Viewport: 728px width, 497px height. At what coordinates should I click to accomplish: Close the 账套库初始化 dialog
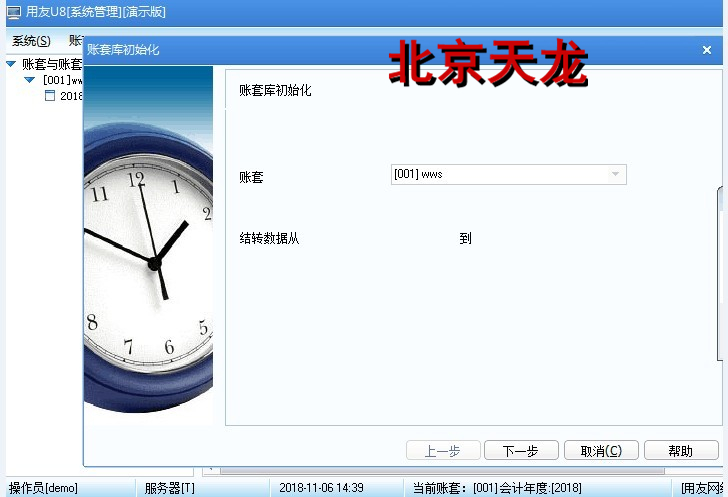(x=707, y=50)
